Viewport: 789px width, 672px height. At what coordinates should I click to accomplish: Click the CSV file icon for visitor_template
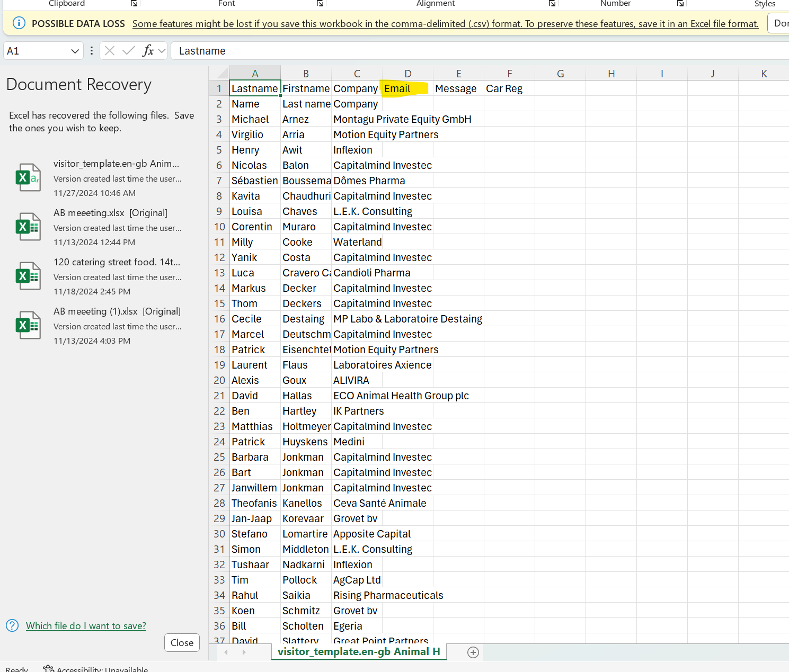click(28, 177)
